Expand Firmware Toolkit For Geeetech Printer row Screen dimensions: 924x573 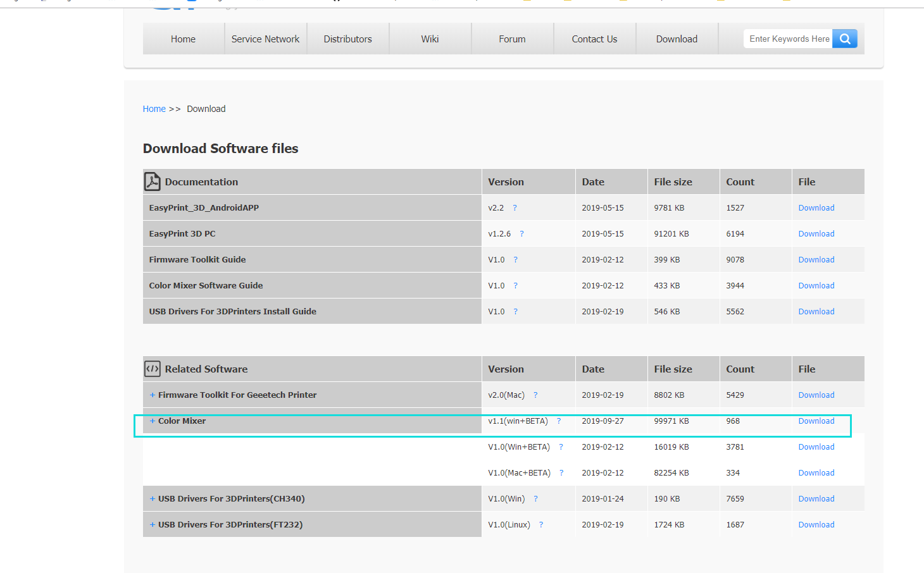[153, 395]
